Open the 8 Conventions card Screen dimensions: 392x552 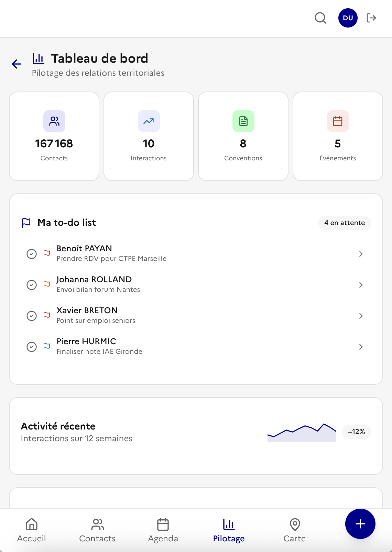243,136
